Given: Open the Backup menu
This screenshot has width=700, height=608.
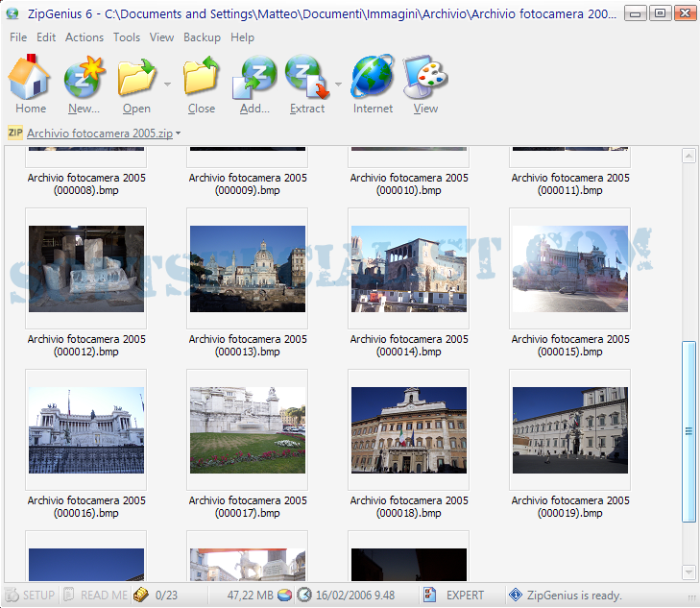Looking at the screenshot, I should coord(202,37).
